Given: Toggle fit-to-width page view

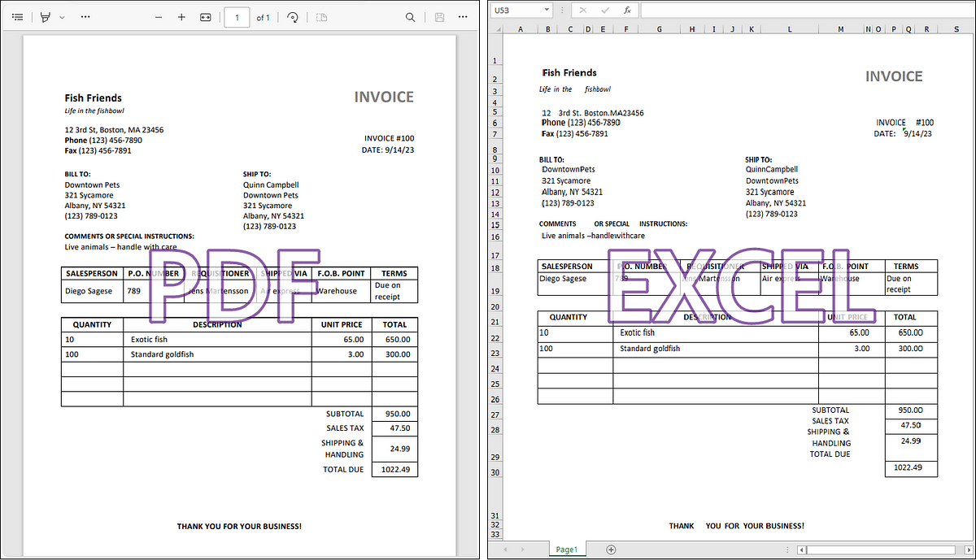Looking at the screenshot, I should pyautogui.click(x=205, y=16).
